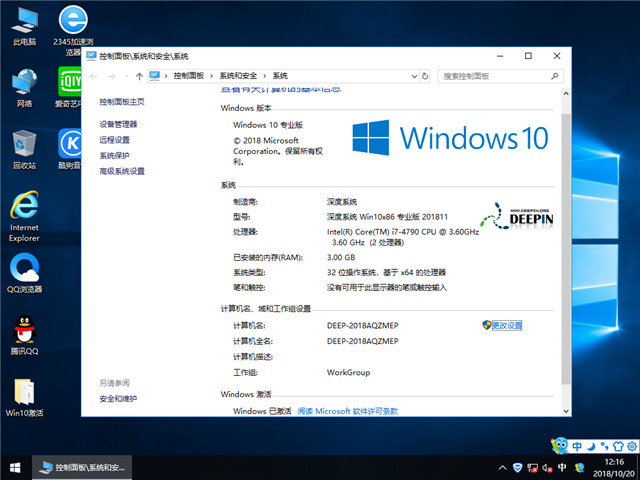Open the network disconnected tray icon

pos(532,468)
